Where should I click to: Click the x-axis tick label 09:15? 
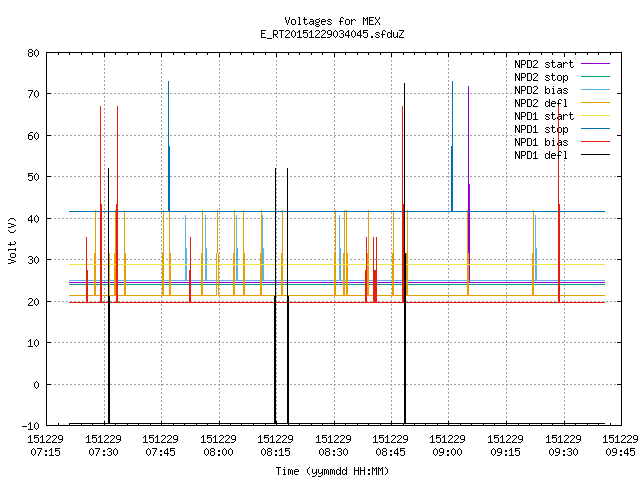506,452
